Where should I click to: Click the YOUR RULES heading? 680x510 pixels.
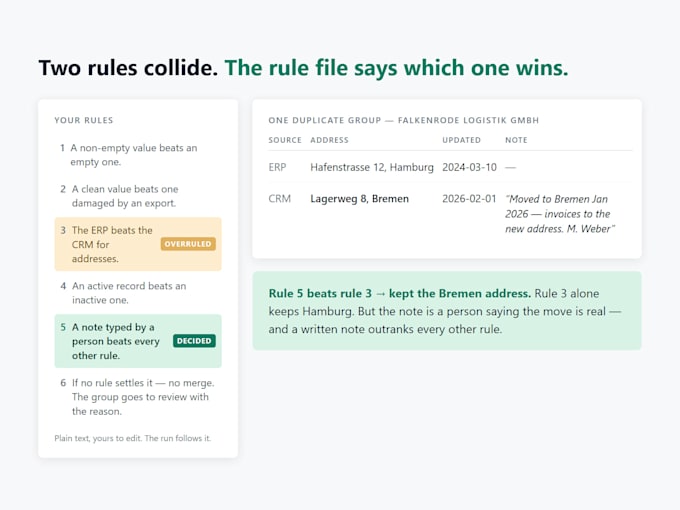(84, 120)
